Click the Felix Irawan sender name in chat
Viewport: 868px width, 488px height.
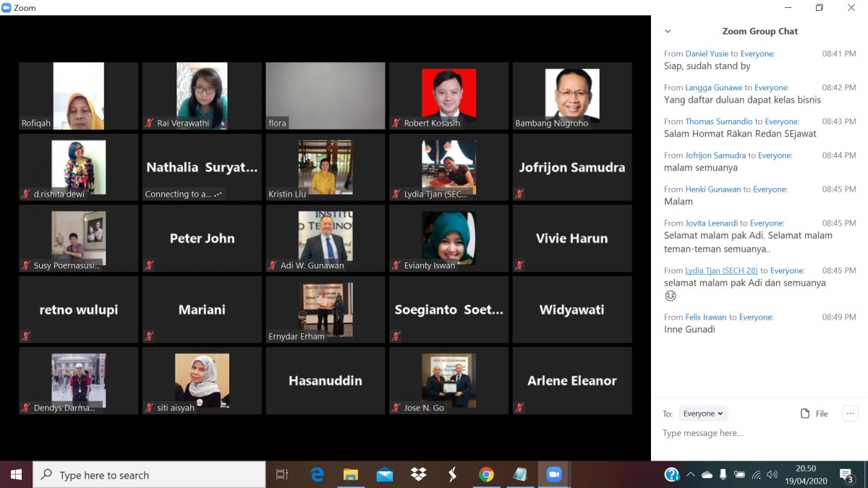(706, 317)
